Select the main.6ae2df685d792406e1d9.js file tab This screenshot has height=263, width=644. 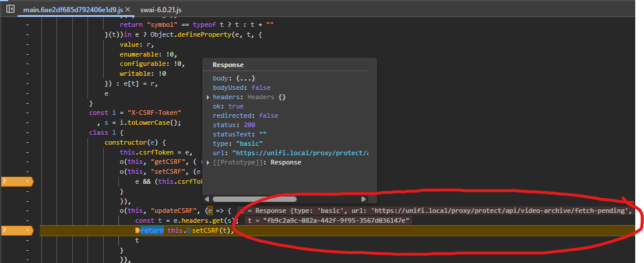pos(72,10)
